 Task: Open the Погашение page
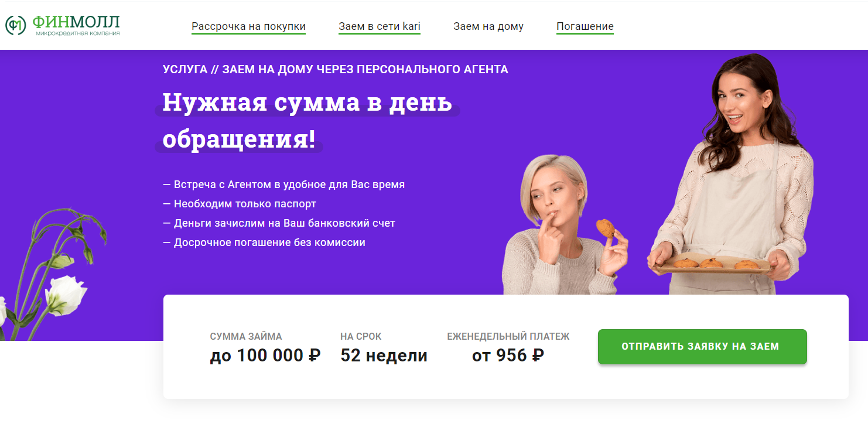[585, 26]
